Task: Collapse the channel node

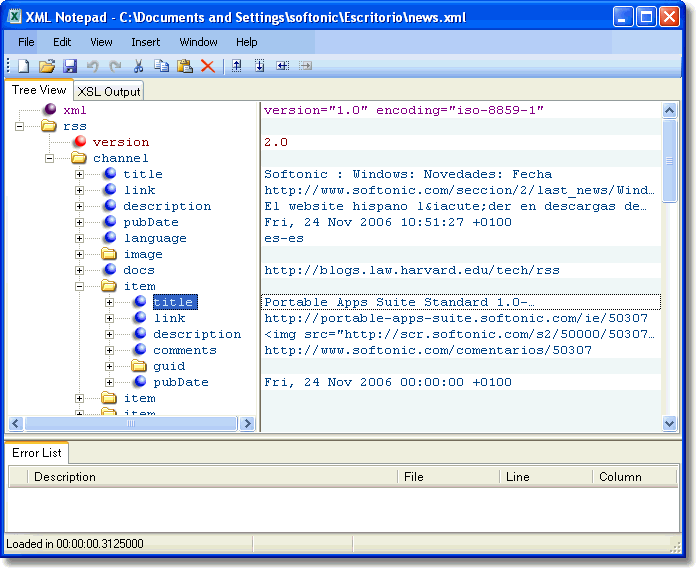Action: (49, 159)
